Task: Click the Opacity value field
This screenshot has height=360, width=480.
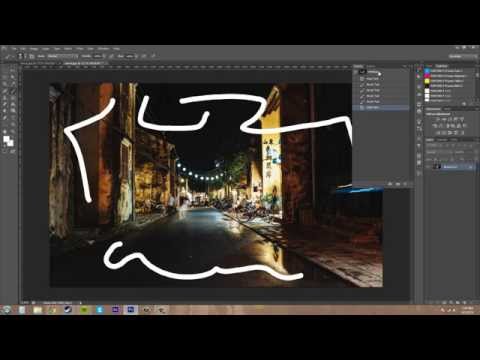Action: click(x=97, y=56)
